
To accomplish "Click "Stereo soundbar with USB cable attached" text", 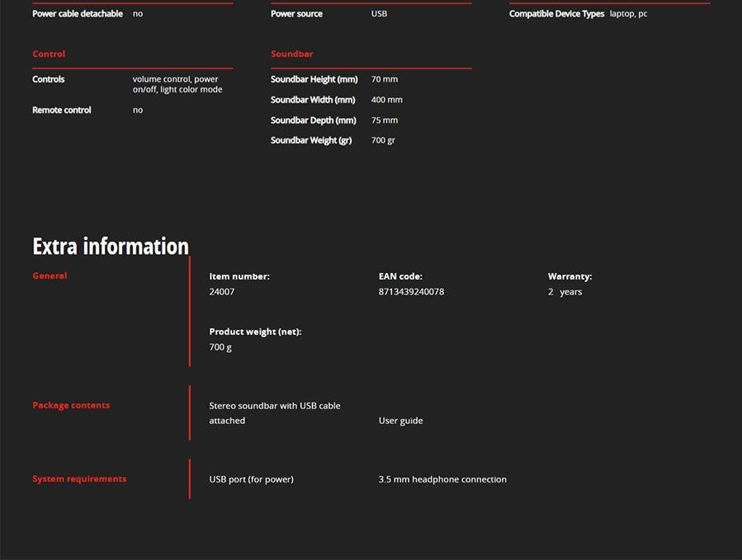I will (x=274, y=413).
